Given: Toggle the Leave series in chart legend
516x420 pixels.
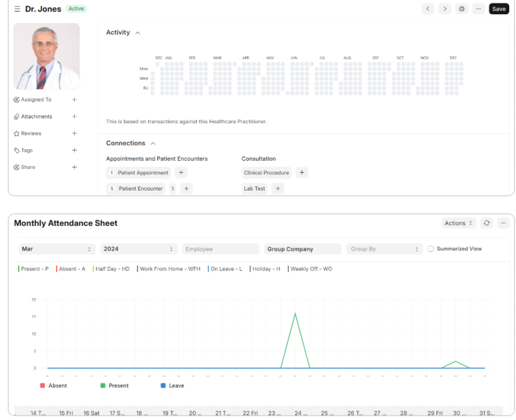Looking at the screenshot, I should (x=172, y=385).
